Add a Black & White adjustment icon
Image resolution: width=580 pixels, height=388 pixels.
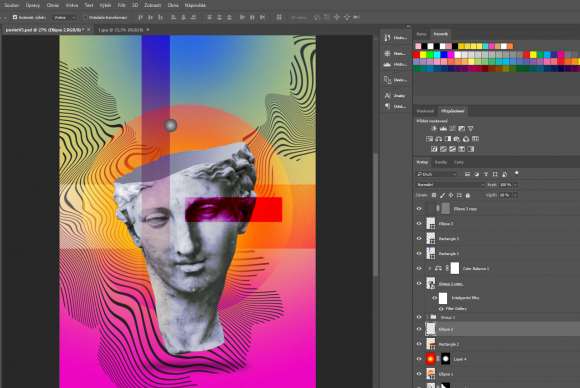coord(448,139)
